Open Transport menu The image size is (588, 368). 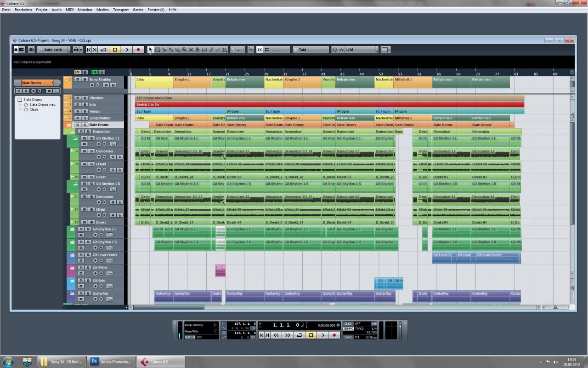pos(121,10)
